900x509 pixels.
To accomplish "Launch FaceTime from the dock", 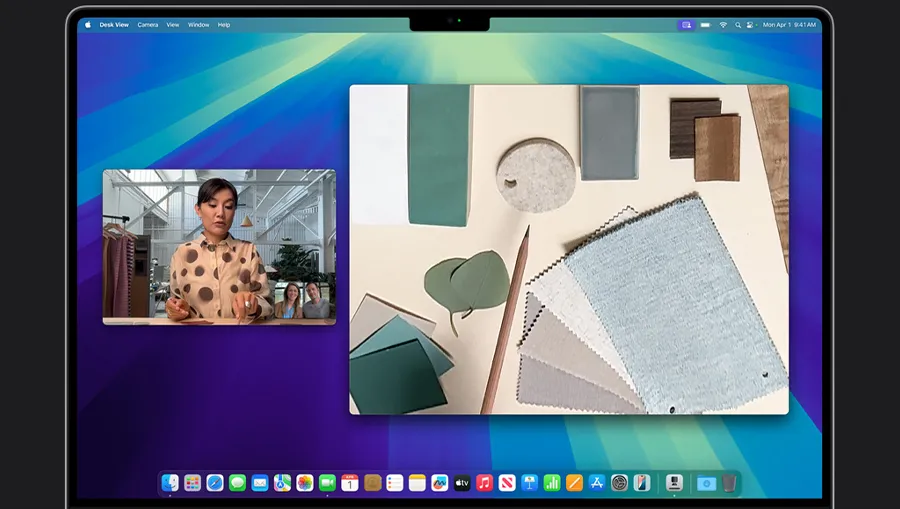I will (x=327, y=483).
